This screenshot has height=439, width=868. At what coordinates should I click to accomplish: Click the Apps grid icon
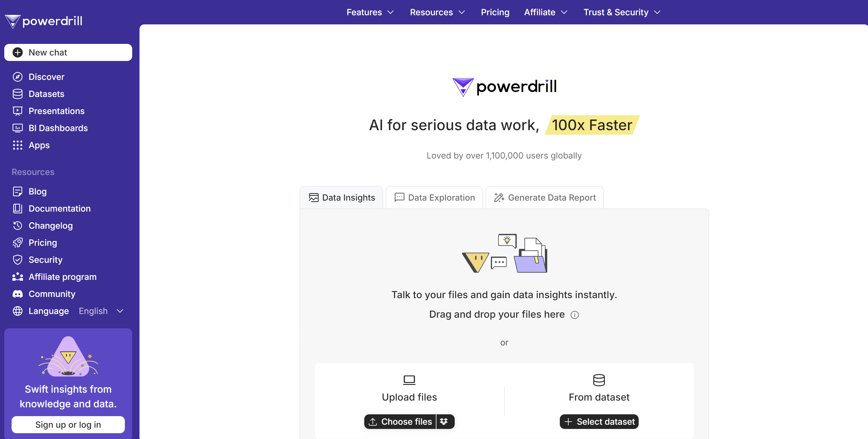point(18,145)
